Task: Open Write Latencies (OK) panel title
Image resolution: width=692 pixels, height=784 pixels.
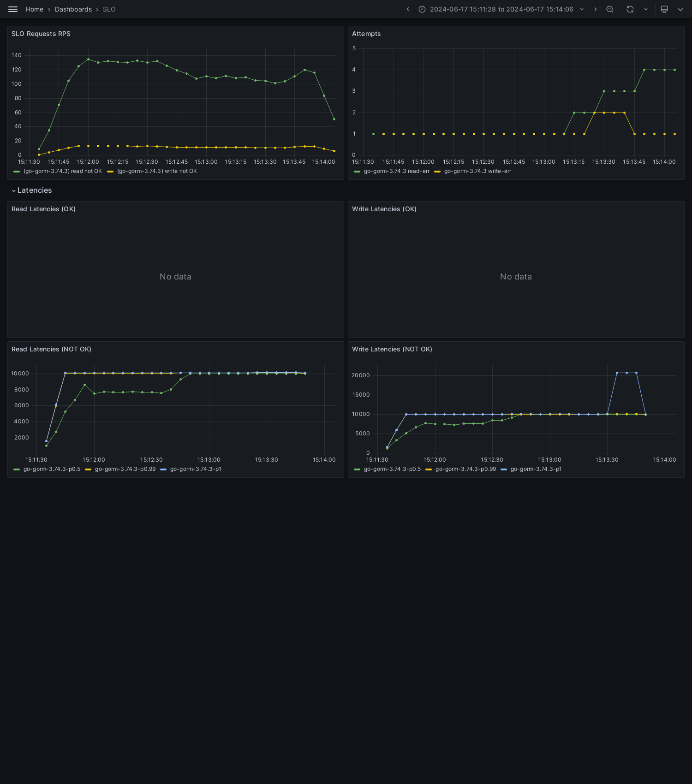Action: [384, 209]
